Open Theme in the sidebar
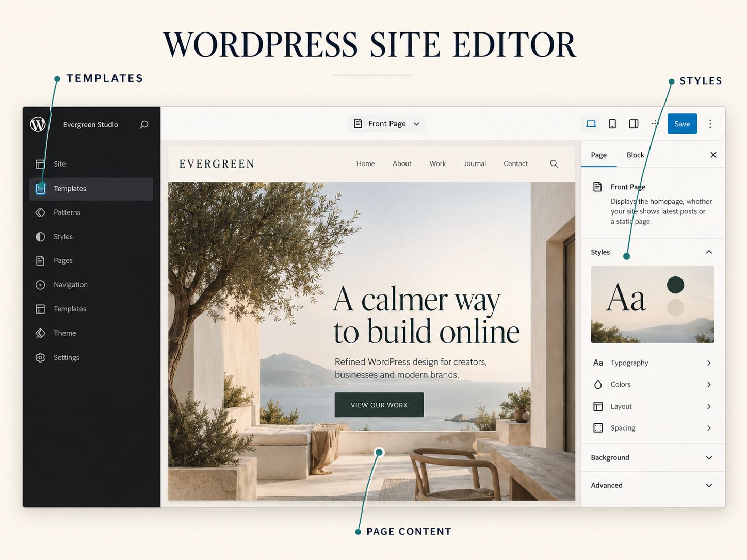The width and height of the screenshot is (747, 560). 91,333
